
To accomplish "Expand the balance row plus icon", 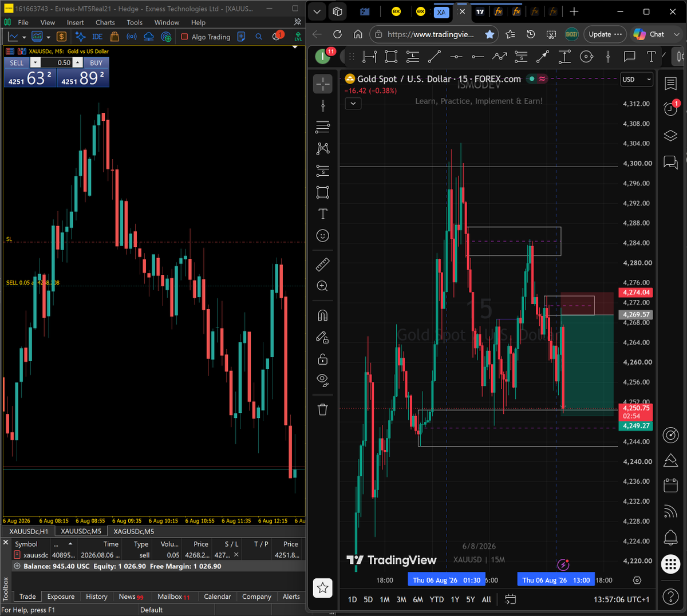I will point(17,566).
